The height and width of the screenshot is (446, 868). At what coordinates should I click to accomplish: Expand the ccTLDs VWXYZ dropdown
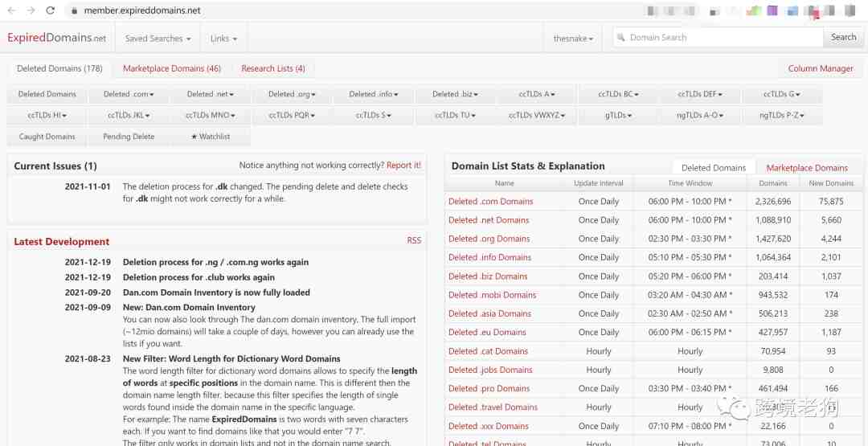[x=537, y=115]
